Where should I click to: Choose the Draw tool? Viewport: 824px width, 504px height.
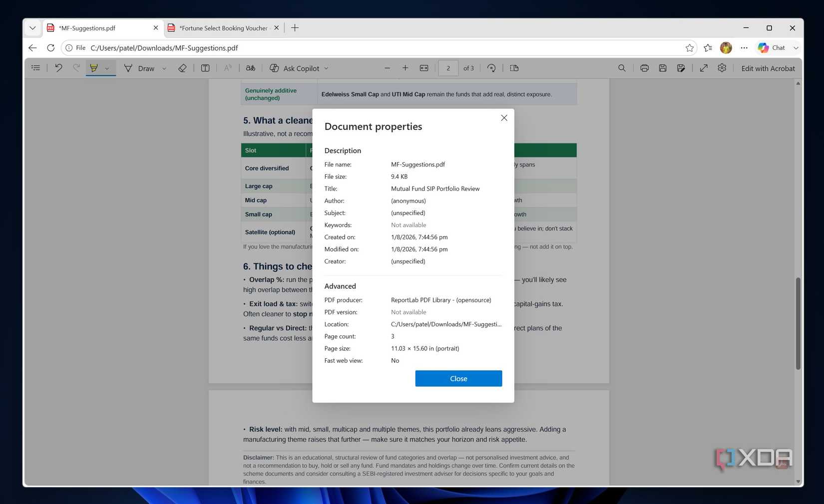click(x=139, y=68)
